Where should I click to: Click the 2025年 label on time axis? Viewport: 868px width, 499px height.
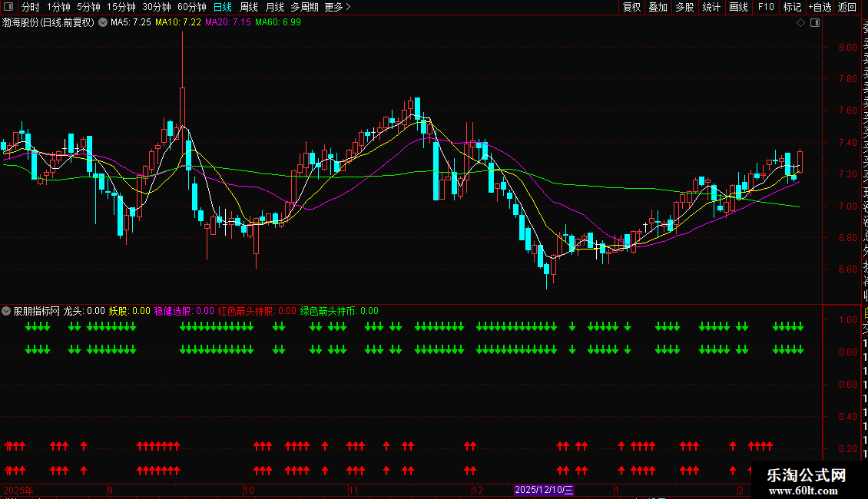(x=18, y=490)
